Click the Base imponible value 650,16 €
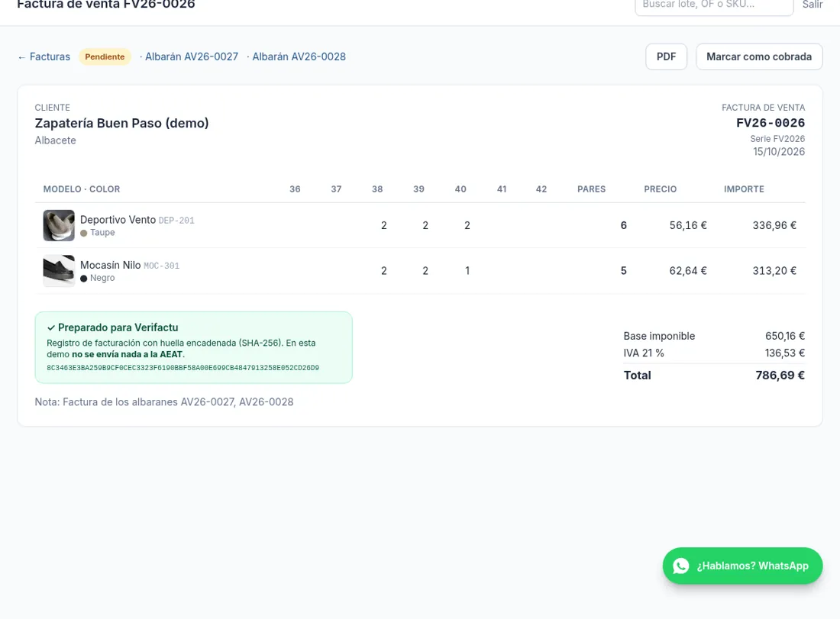Image resolution: width=840 pixels, height=619 pixels. coord(785,337)
